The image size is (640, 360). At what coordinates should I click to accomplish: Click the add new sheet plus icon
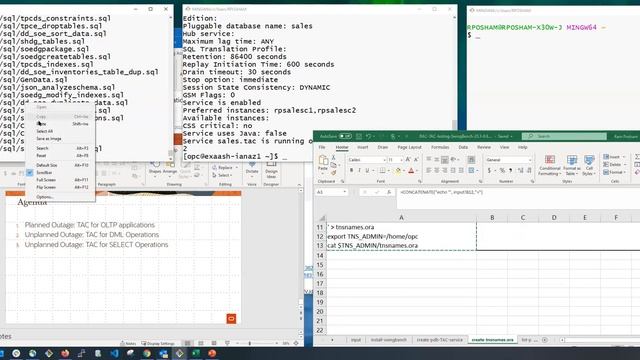[545, 340]
